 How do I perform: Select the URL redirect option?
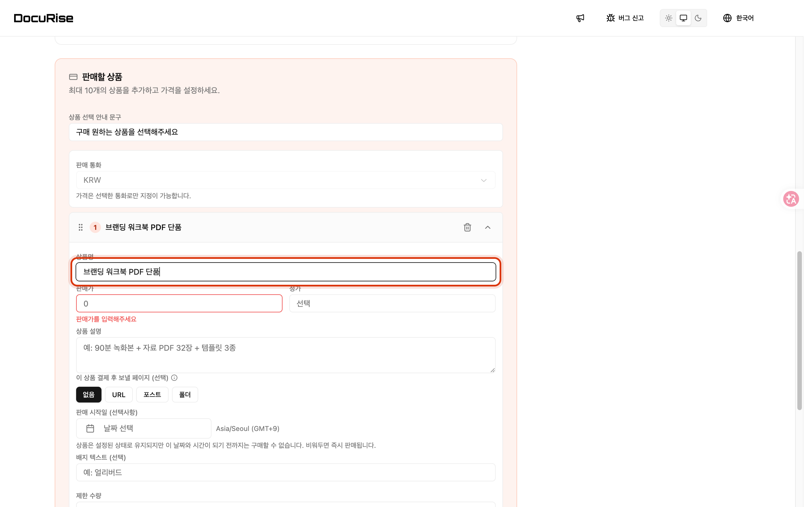point(118,395)
